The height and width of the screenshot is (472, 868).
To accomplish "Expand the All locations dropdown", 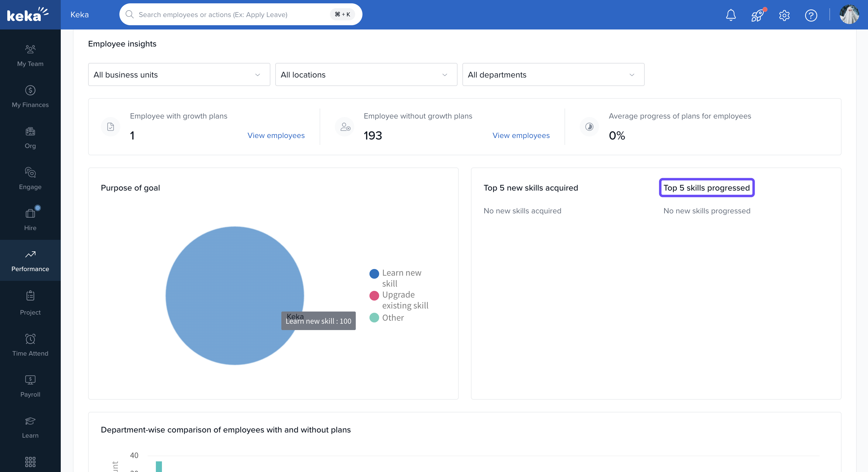I will (x=366, y=74).
